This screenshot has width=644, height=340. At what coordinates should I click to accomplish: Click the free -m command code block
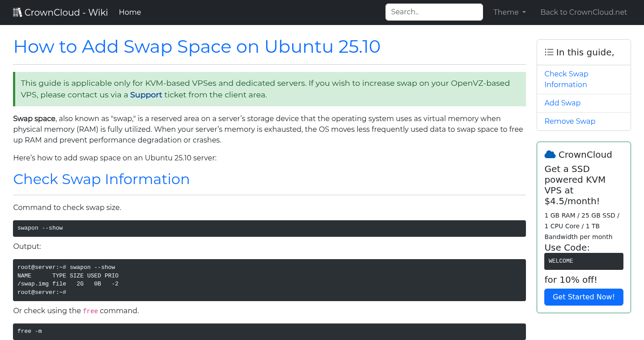(x=269, y=332)
